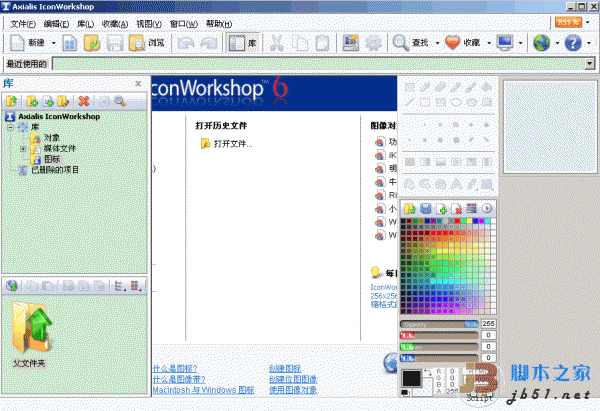Open the 库(L) menu
Screen dimensions: 600x411
[x=85, y=24]
